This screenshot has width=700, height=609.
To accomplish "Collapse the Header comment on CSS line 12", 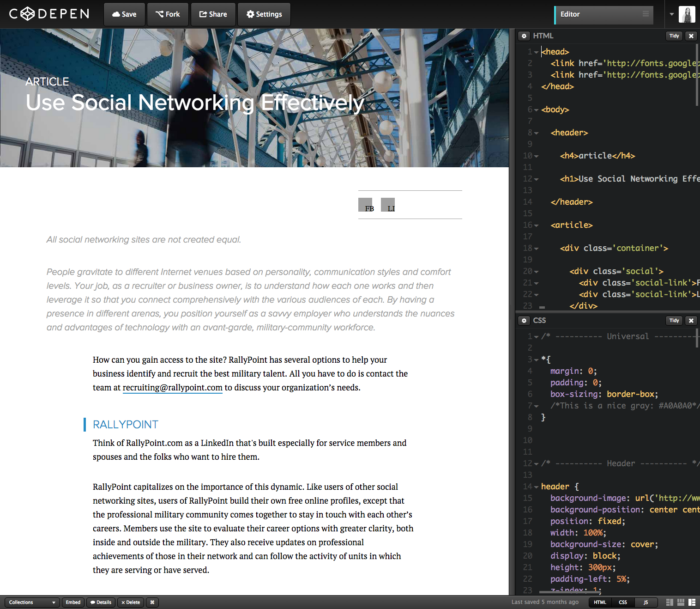I will [536, 464].
